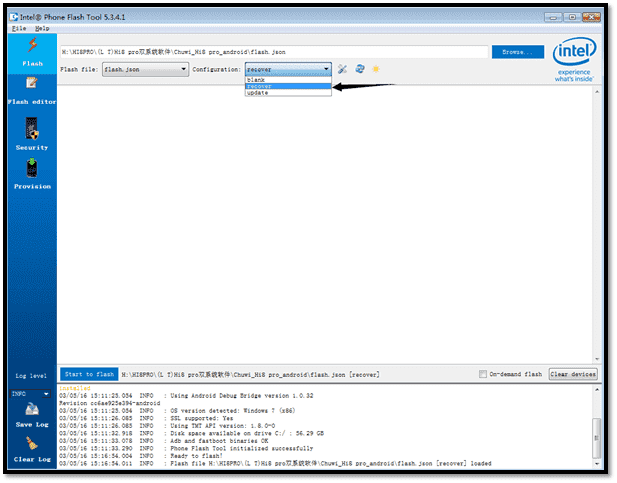Viewport: 617px width, 483px height.
Task: Select 'update' in Configuration list
Action: tap(288, 93)
